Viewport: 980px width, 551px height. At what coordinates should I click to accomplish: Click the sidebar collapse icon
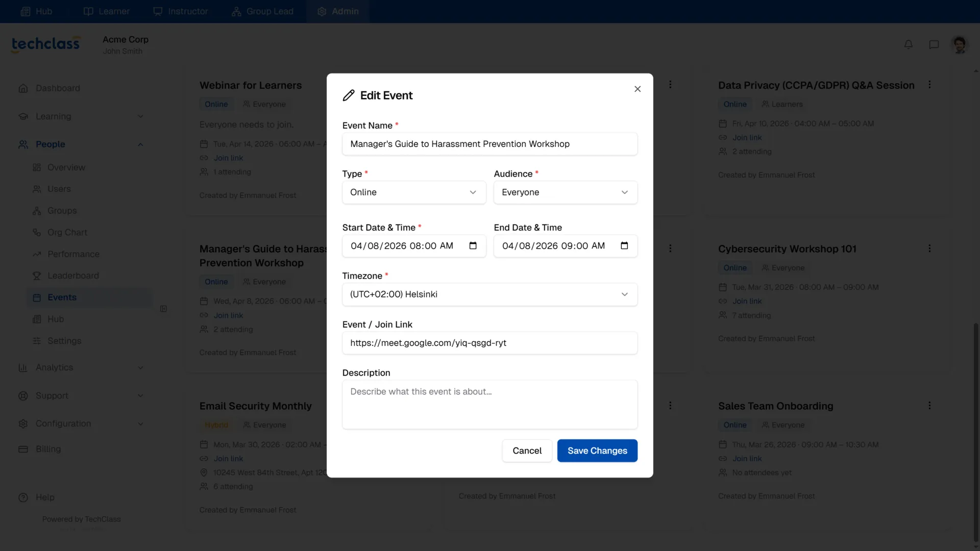(163, 309)
